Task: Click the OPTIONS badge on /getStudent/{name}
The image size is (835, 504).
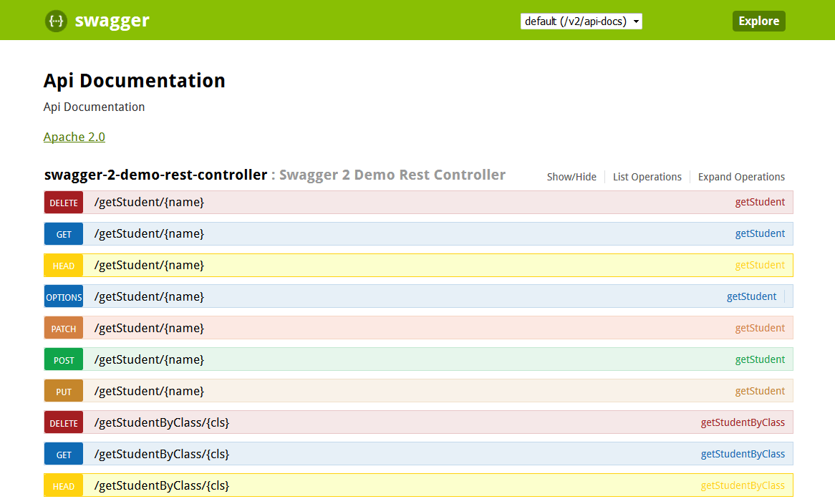Action: pyautogui.click(x=63, y=296)
